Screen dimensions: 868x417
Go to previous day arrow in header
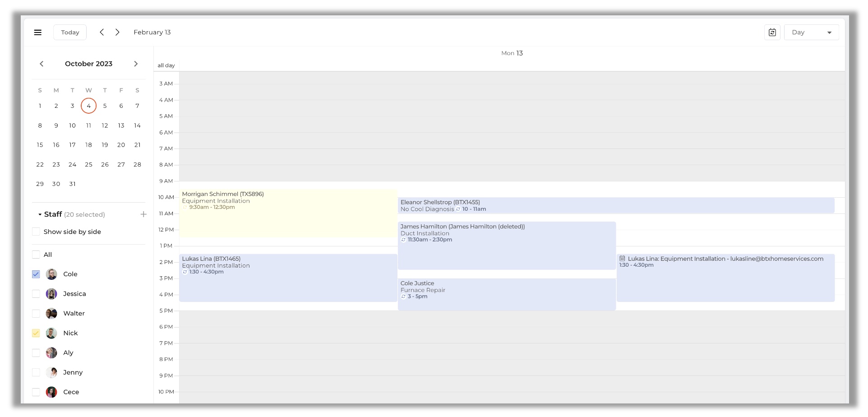click(102, 32)
